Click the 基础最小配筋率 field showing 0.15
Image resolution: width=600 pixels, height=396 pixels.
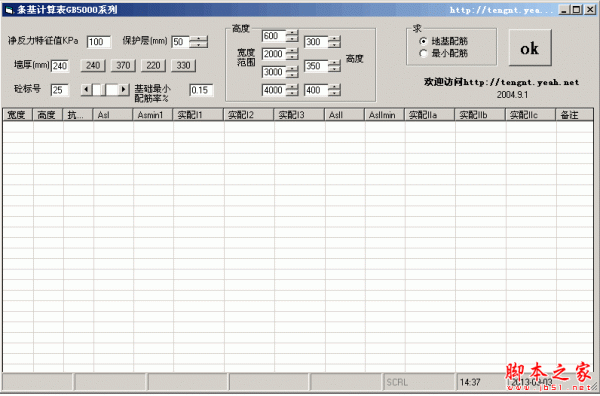(201, 90)
